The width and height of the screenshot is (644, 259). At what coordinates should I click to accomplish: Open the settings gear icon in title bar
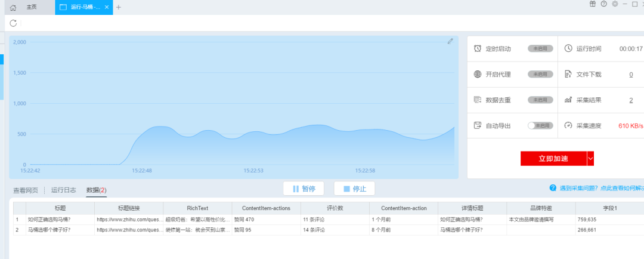[x=615, y=4]
